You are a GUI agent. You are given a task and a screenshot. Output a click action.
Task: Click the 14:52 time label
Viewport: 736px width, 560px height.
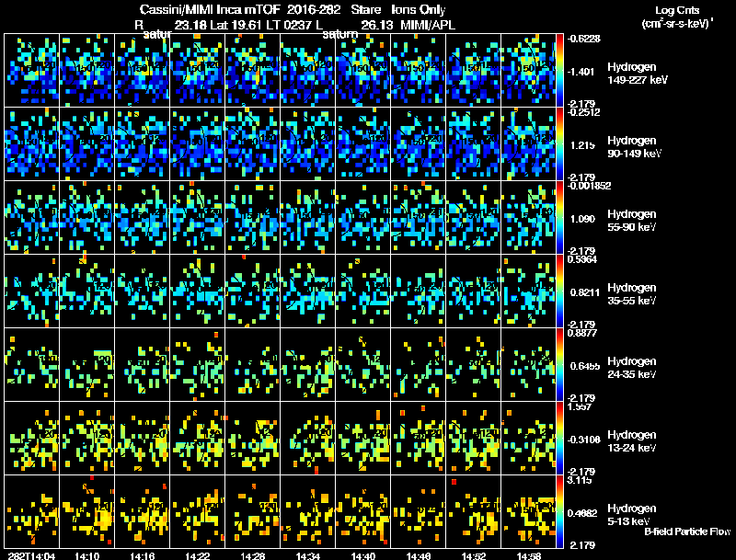(x=474, y=556)
